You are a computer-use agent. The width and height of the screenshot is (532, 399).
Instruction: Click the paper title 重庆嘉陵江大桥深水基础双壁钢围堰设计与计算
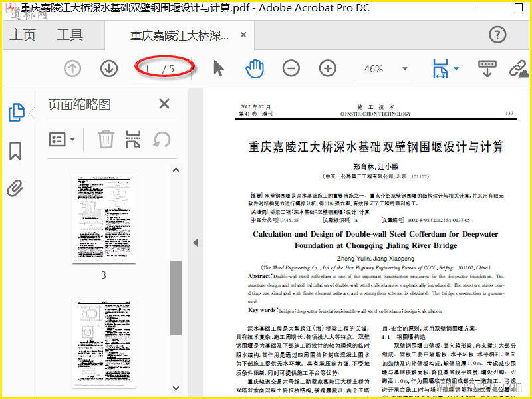click(x=376, y=147)
